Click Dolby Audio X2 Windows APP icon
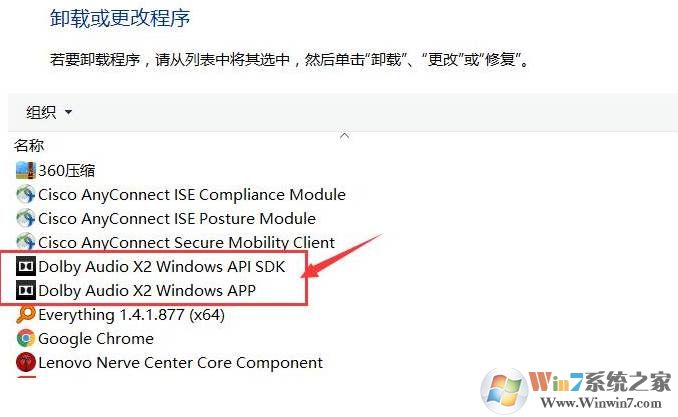 point(26,291)
